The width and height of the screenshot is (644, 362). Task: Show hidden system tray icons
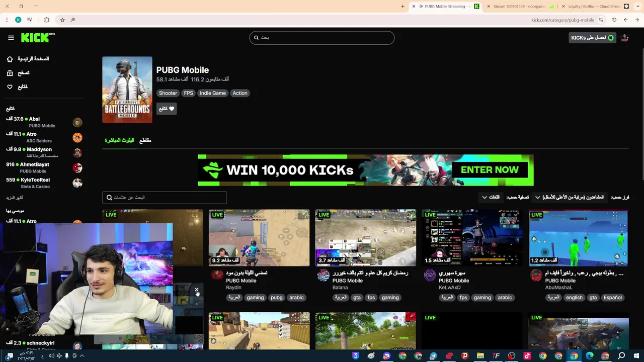[x=82, y=356]
